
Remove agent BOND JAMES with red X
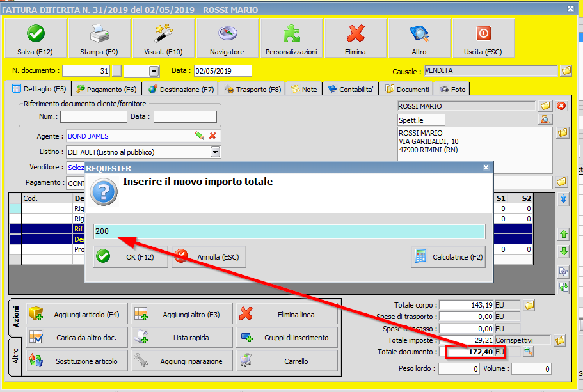pos(212,136)
